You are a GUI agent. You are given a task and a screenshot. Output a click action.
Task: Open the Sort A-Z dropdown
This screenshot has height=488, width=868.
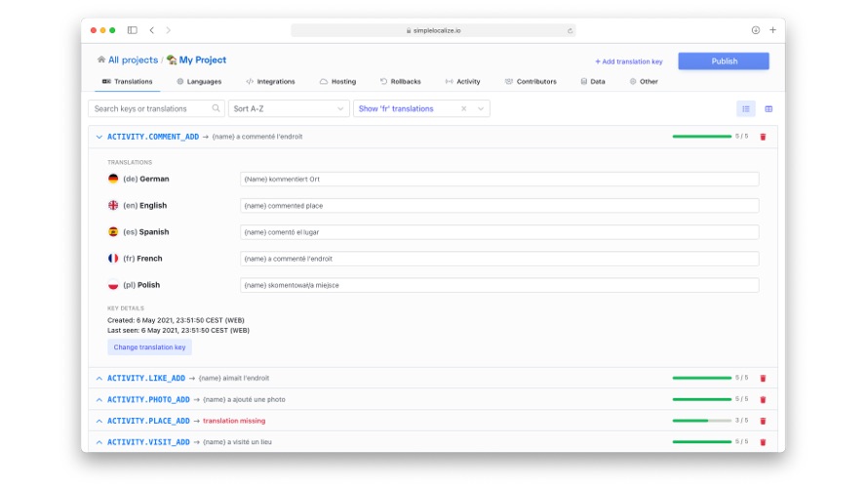pos(289,108)
